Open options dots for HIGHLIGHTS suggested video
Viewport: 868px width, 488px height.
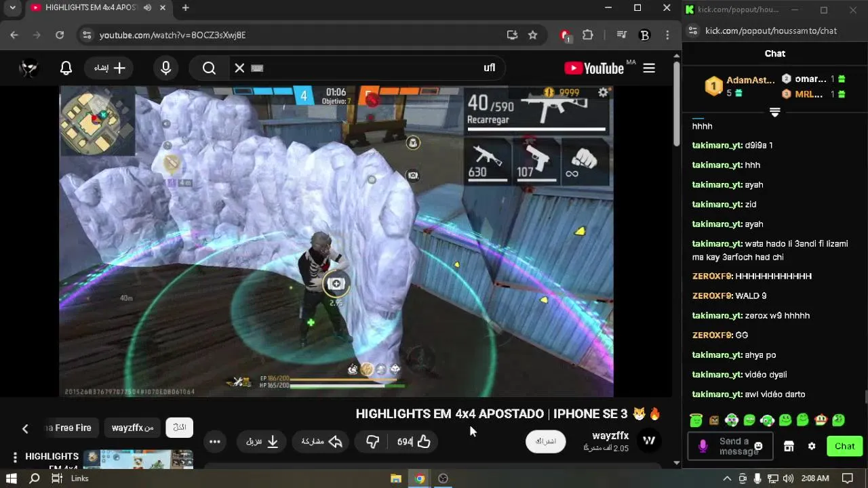(x=14, y=457)
